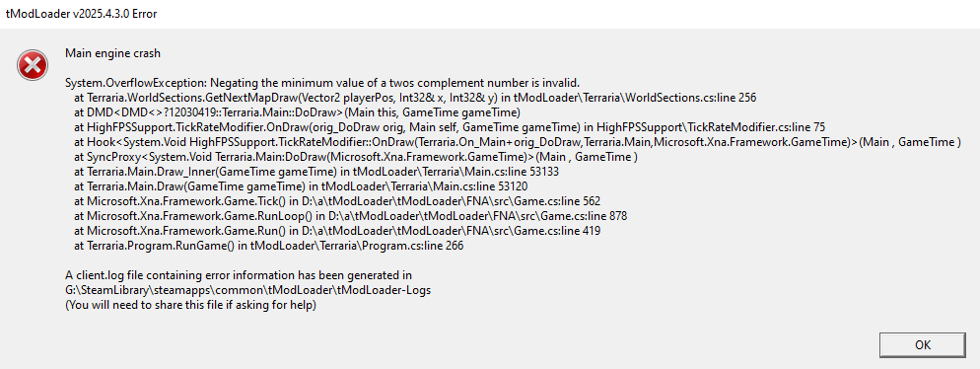The height and width of the screenshot is (369, 980).
Task: Click the SyncProxy Terraria.Main:DoDraw stack line
Action: tap(356, 157)
